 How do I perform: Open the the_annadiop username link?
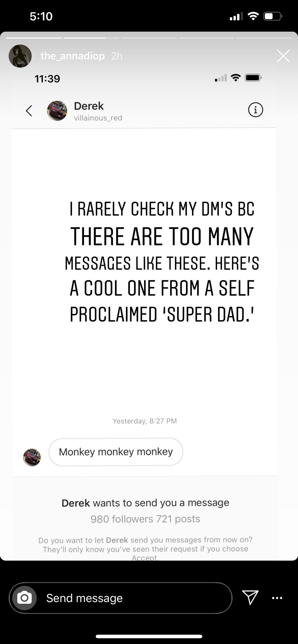(x=73, y=56)
